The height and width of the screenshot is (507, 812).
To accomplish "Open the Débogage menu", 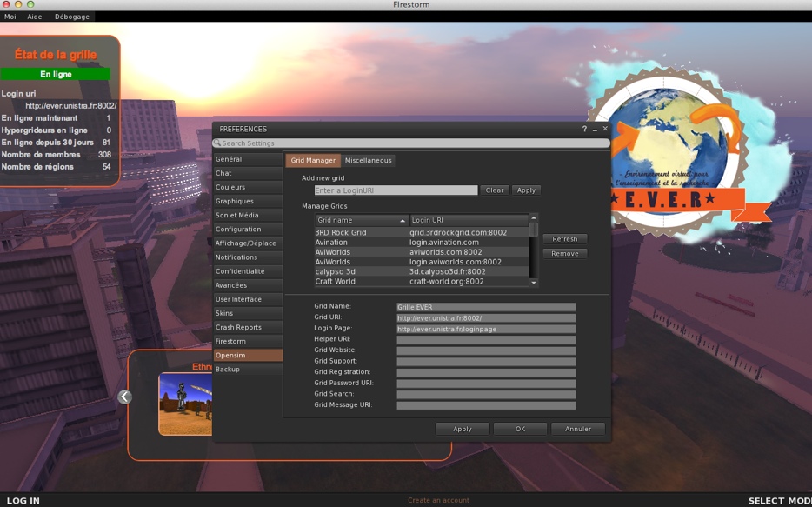I will (x=72, y=17).
